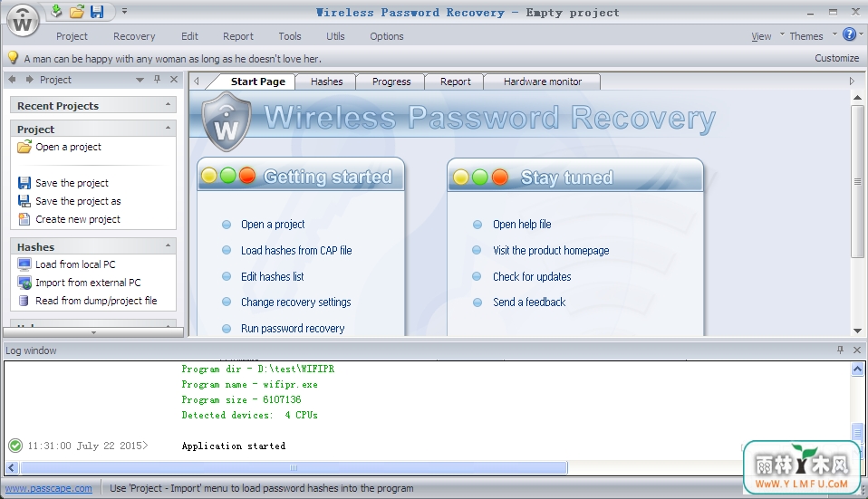Click the open folder quick-access toolbar icon
Screen dimensions: 868x499
tap(77, 11)
